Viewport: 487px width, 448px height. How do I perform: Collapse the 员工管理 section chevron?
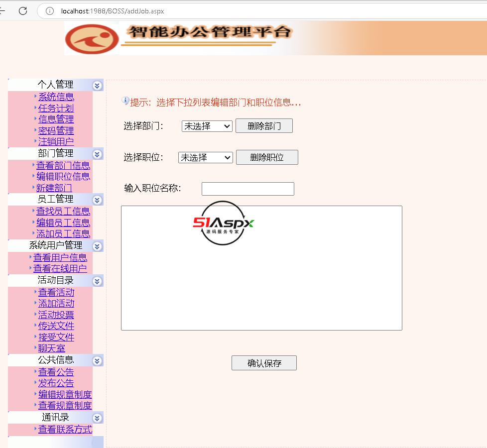click(x=97, y=200)
